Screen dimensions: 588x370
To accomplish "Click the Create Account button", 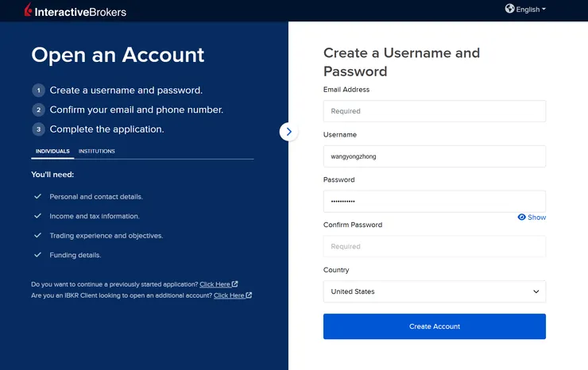I will point(435,326).
